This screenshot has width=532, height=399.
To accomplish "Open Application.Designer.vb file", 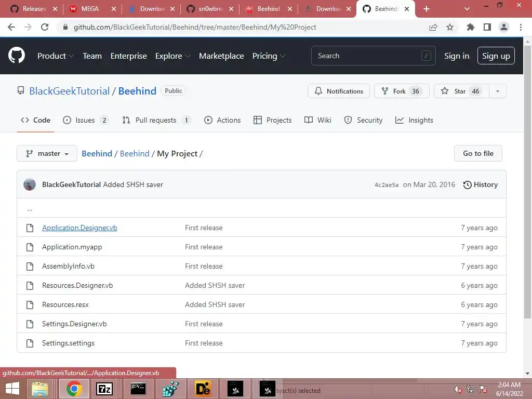I will (x=79, y=228).
